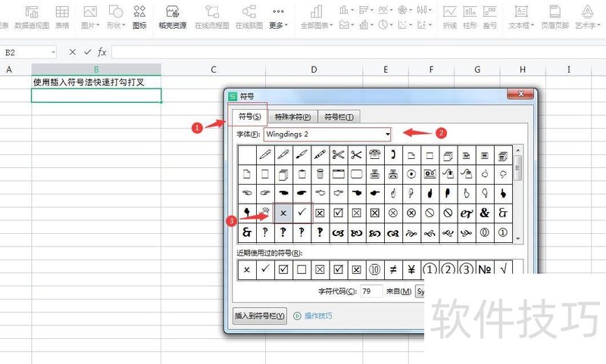The image size is (606, 364).
Task: Pick ≠ from recently used symbols
Action: 393,269
